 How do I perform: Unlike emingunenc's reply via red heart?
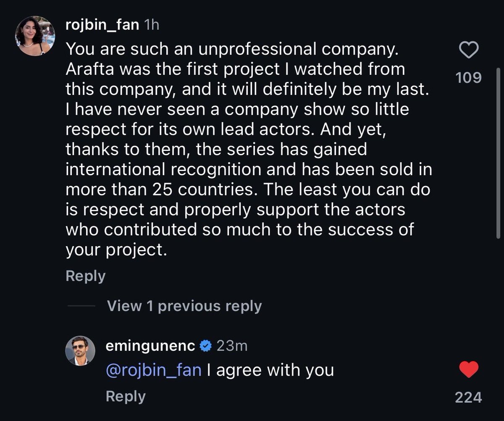pos(468,370)
